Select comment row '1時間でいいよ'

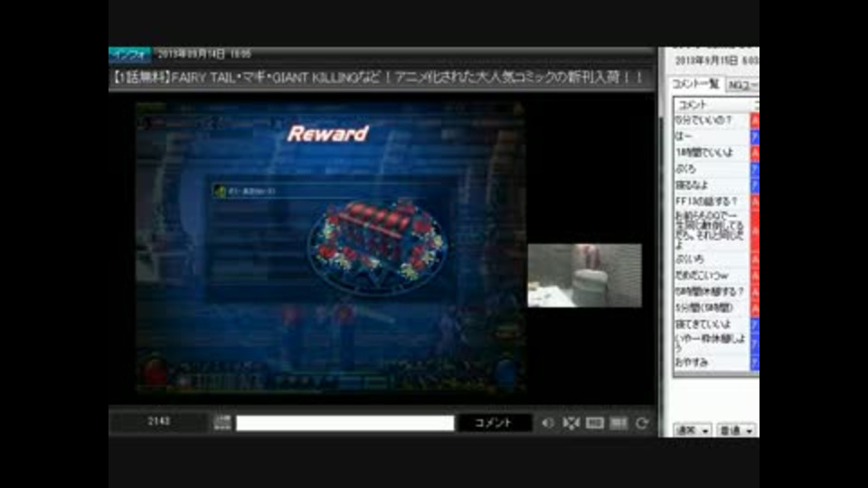pos(712,153)
